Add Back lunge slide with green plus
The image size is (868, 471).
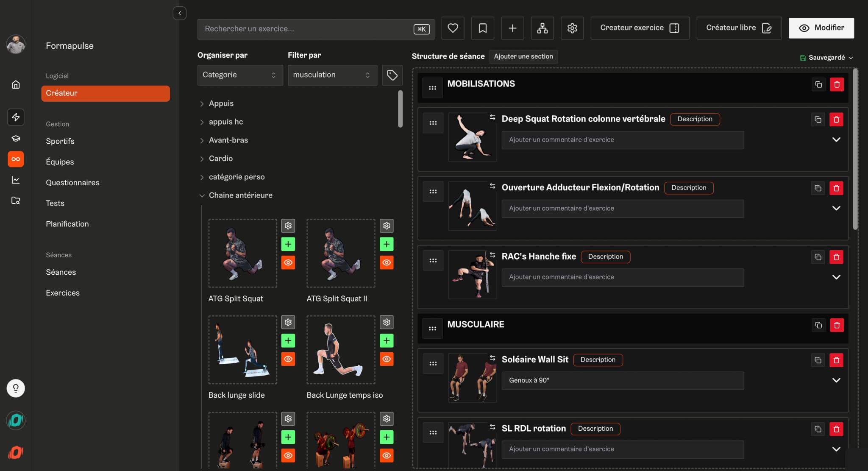288,340
